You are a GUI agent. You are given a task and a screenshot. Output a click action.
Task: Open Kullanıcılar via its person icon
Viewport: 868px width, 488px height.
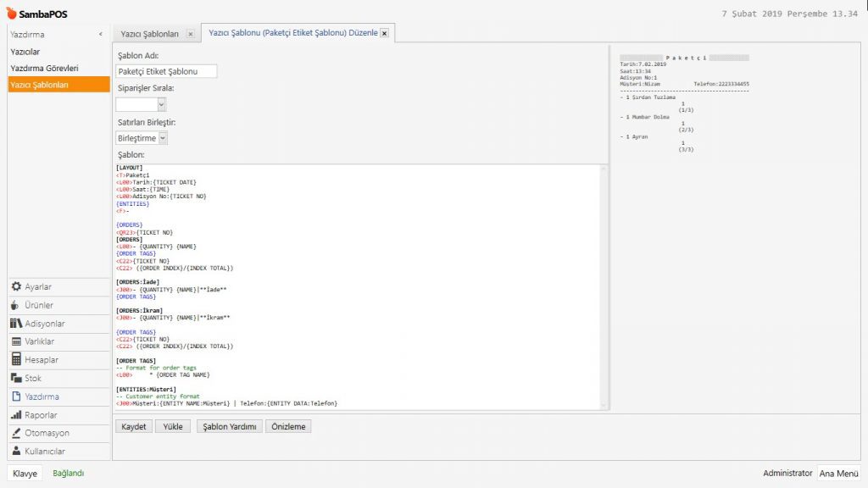click(16, 452)
